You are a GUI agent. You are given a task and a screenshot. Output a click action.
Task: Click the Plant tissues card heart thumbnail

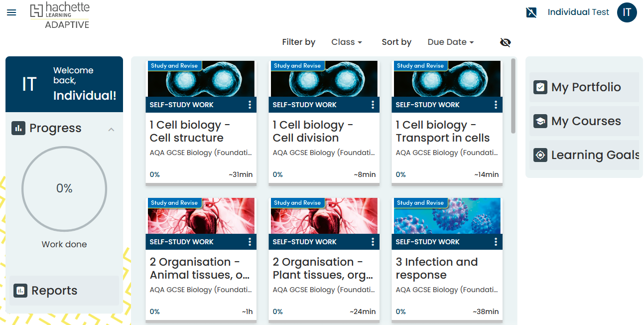(x=324, y=217)
